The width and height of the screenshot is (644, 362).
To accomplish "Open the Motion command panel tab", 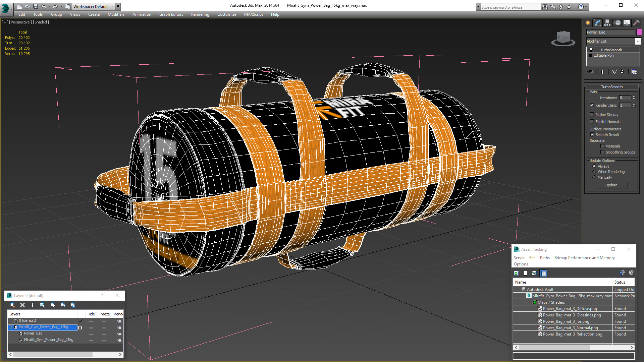I will pyautogui.click(x=618, y=23).
